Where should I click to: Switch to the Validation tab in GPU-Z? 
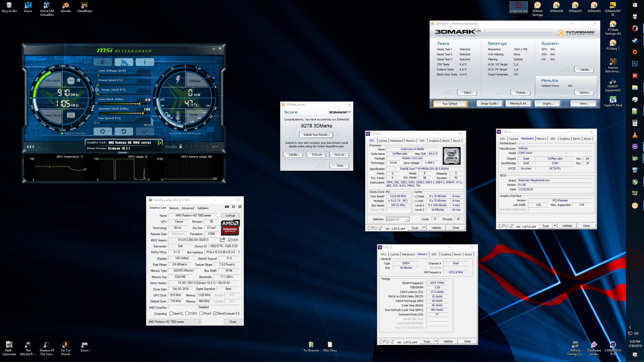coord(203,208)
